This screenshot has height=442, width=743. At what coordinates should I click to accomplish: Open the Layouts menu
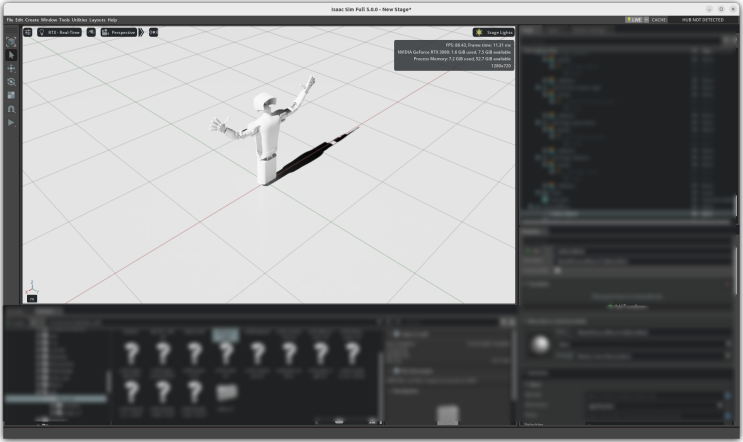pos(97,20)
